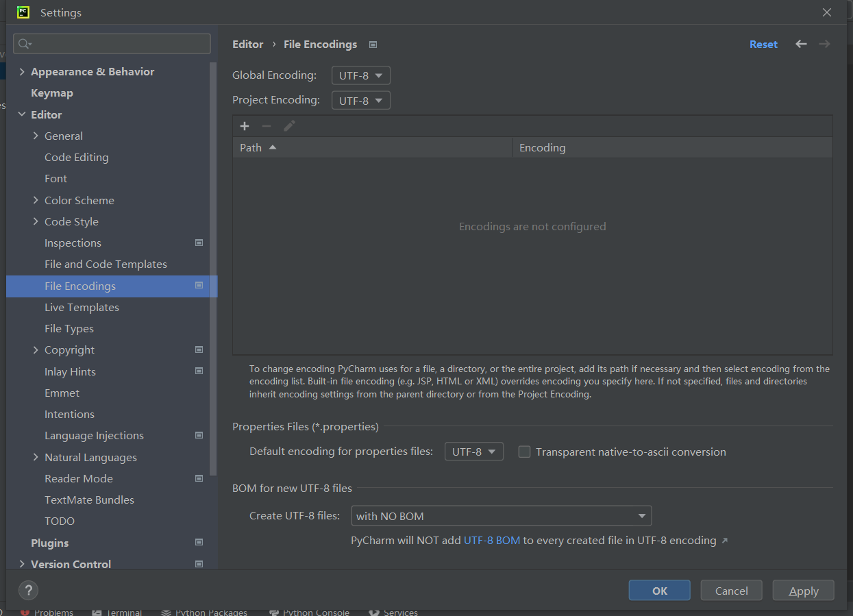Click the settings tree vertical scrollbar

tap(213, 267)
